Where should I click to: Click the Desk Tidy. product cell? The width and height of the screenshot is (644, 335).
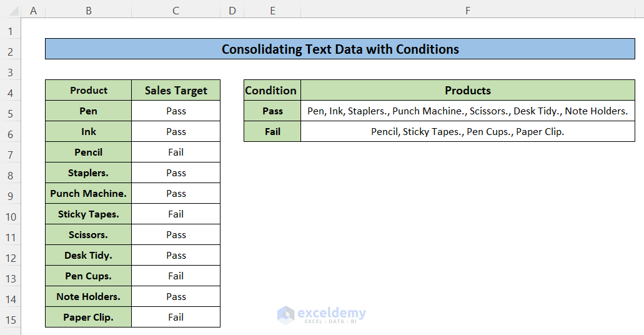88,255
